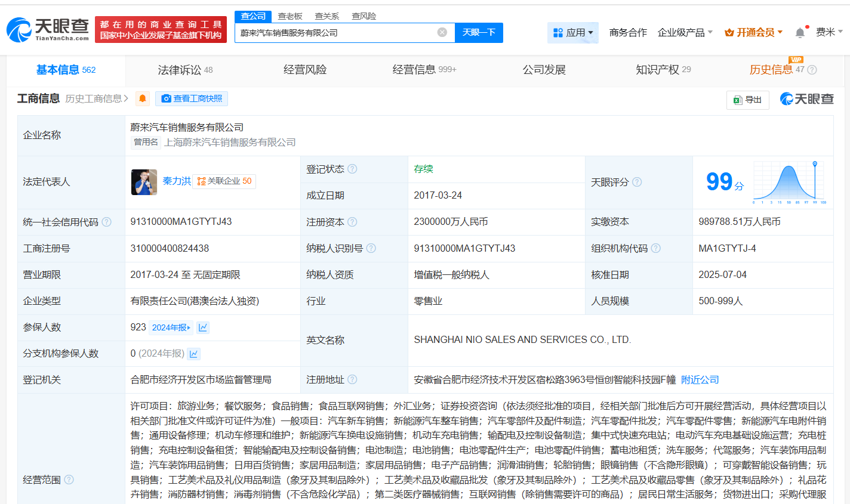Select the 查老板 search tab
Viewport: 850px width, 504px height.
point(290,16)
